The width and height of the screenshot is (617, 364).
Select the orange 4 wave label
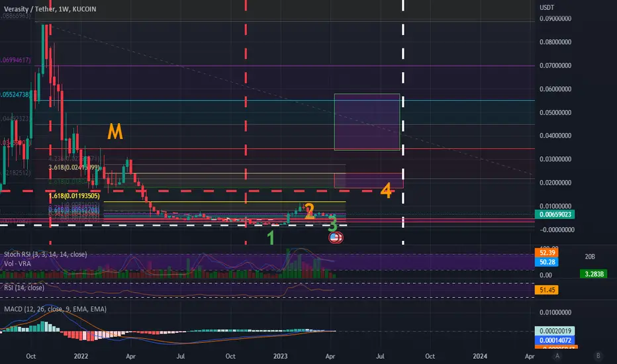tap(387, 191)
